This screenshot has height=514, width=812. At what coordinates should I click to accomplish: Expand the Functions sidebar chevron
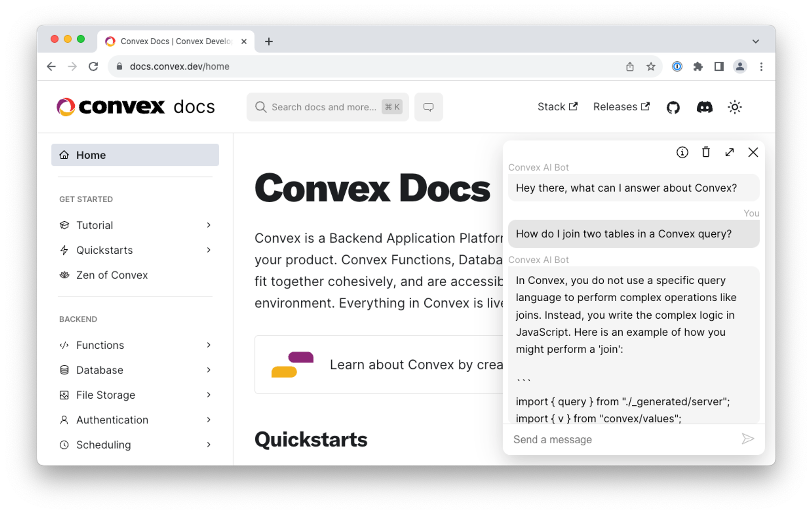(208, 345)
